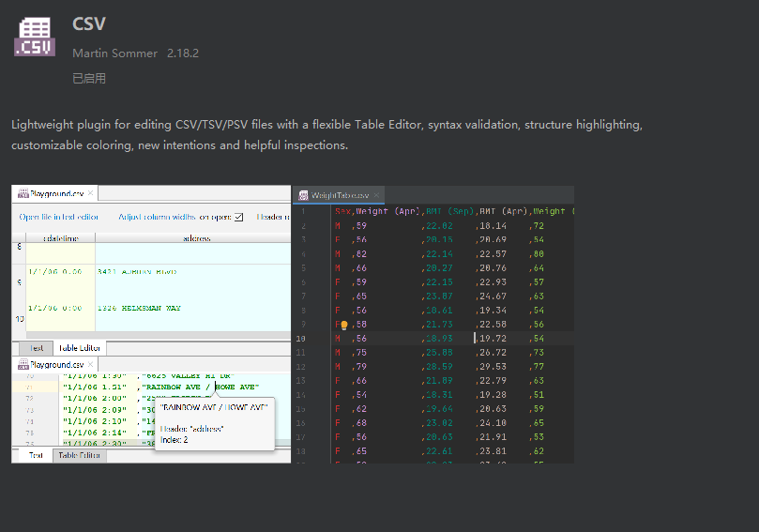
Task: Click the datetime column header
Action: pyautogui.click(x=60, y=237)
